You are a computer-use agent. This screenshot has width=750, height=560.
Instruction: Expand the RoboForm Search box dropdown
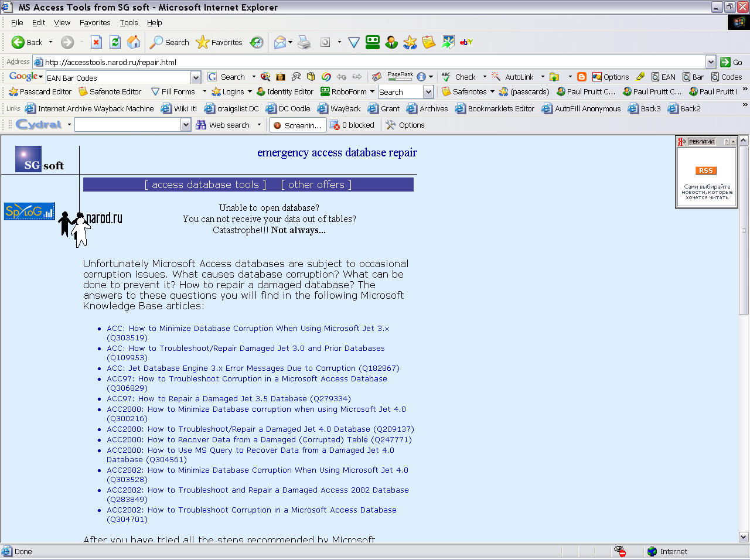click(428, 92)
